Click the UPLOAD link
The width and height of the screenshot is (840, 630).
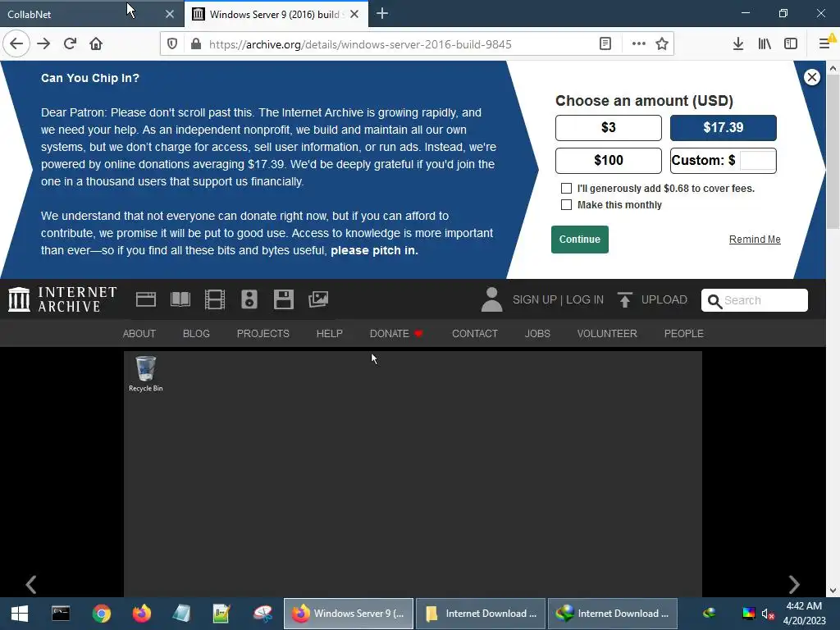[652, 299]
